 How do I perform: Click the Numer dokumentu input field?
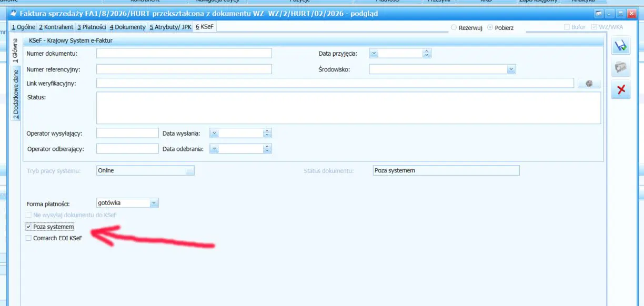click(x=184, y=53)
